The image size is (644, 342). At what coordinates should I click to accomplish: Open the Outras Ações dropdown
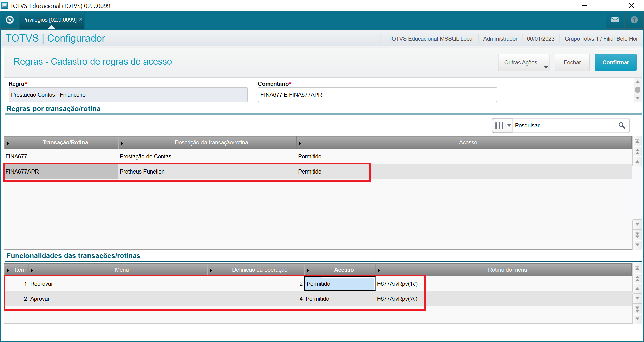(523, 62)
